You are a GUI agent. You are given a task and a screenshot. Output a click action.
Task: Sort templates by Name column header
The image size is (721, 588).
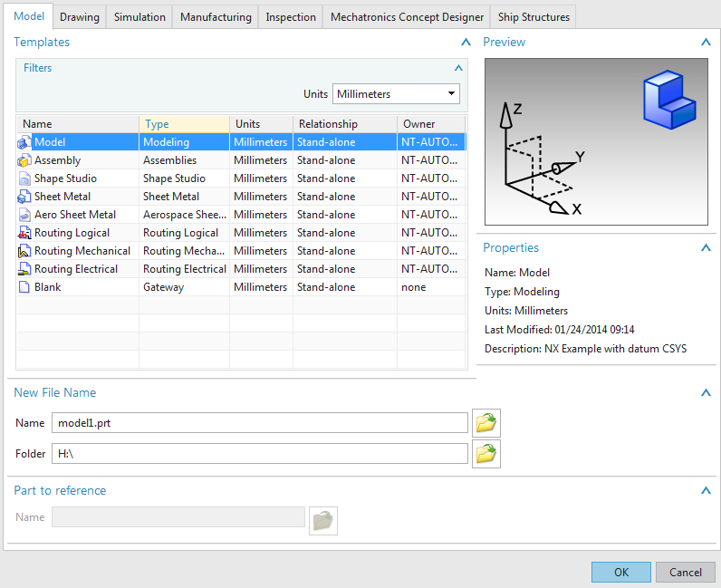pos(78,124)
